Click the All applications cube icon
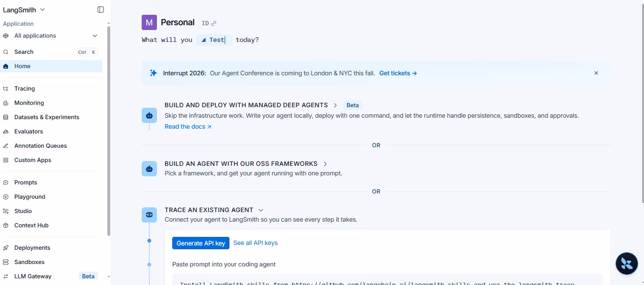The image size is (644, 285). (x=6, y=36)
